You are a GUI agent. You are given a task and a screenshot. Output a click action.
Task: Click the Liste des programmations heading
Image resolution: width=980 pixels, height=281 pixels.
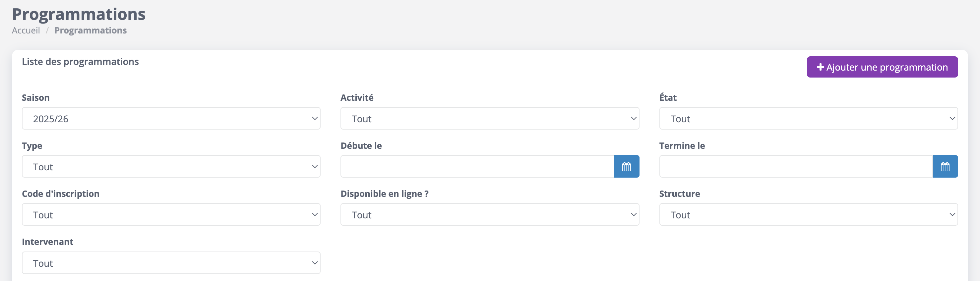coord(80,62)
